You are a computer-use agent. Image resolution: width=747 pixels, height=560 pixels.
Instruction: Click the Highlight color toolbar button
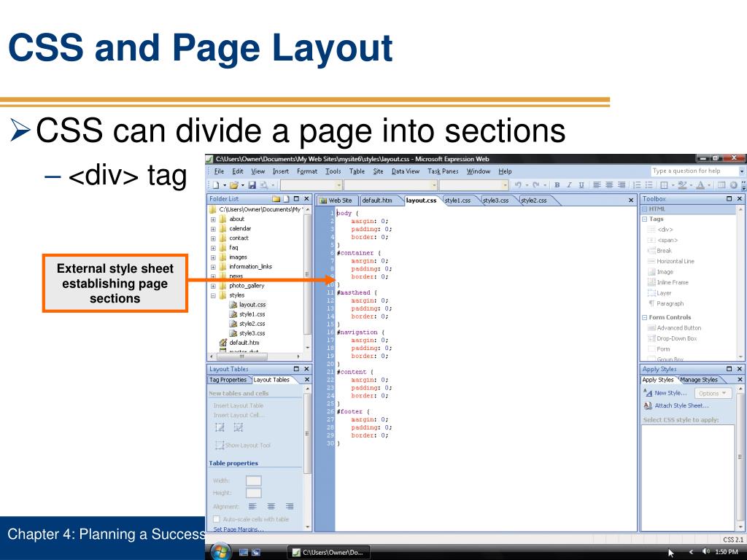point(682,184)
